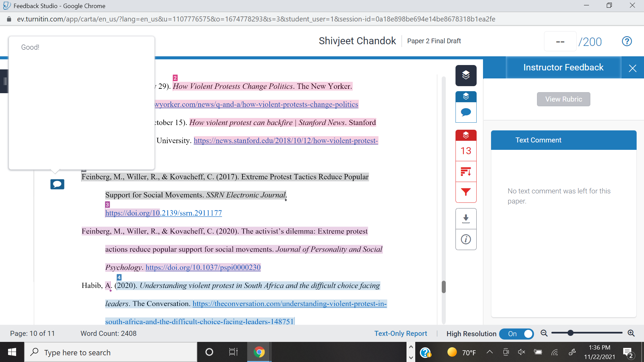Expand the hidden tray icons chevron

(x=490, y=352)
